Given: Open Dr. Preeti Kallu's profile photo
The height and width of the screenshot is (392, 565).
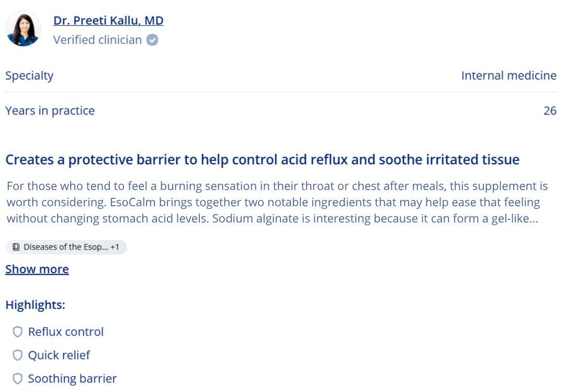Looking at the screenshot, I should [24, 29].
